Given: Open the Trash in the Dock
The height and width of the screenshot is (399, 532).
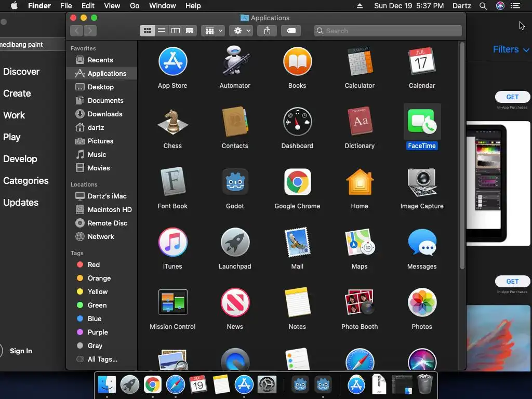Looking at the screenshot, I should coord(425,384).
